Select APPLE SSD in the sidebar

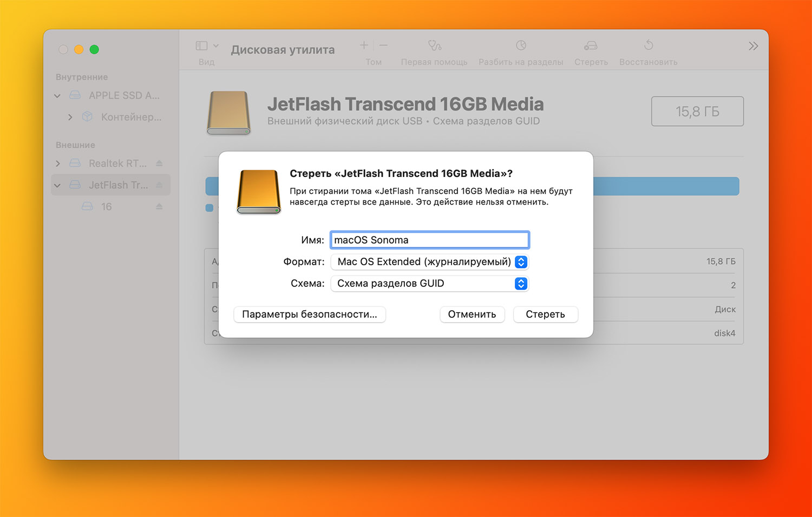124,96
